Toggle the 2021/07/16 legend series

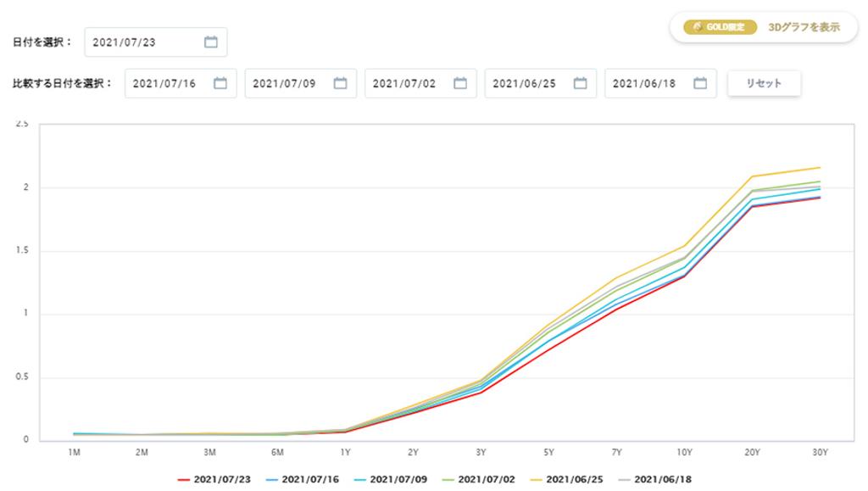303,479
